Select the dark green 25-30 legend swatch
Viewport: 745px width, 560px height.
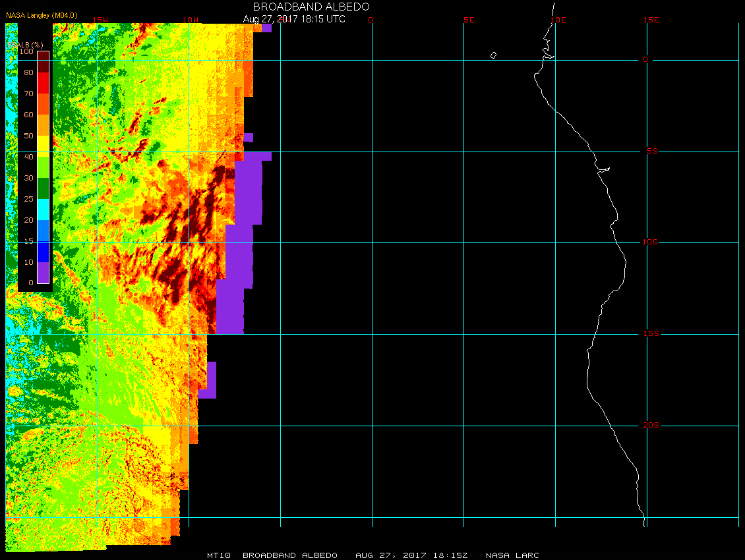44,188
